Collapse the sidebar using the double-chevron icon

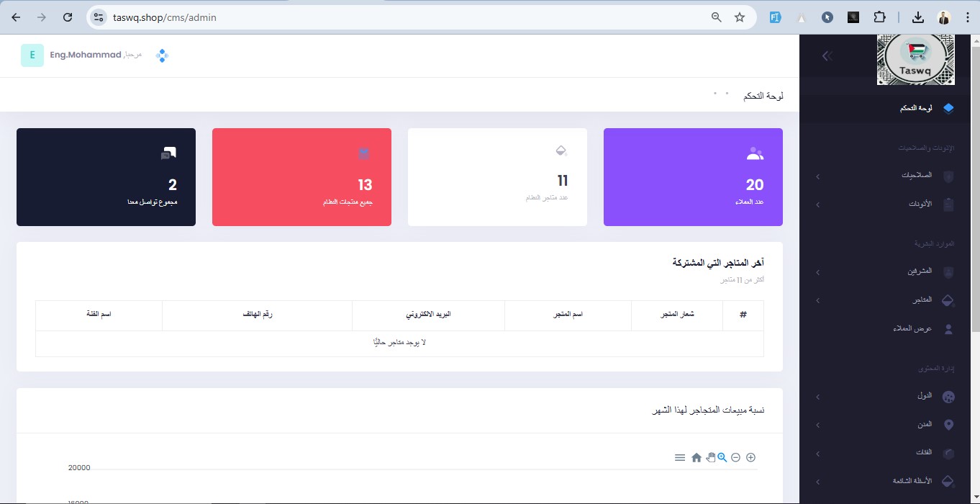(x=827, y=55)
